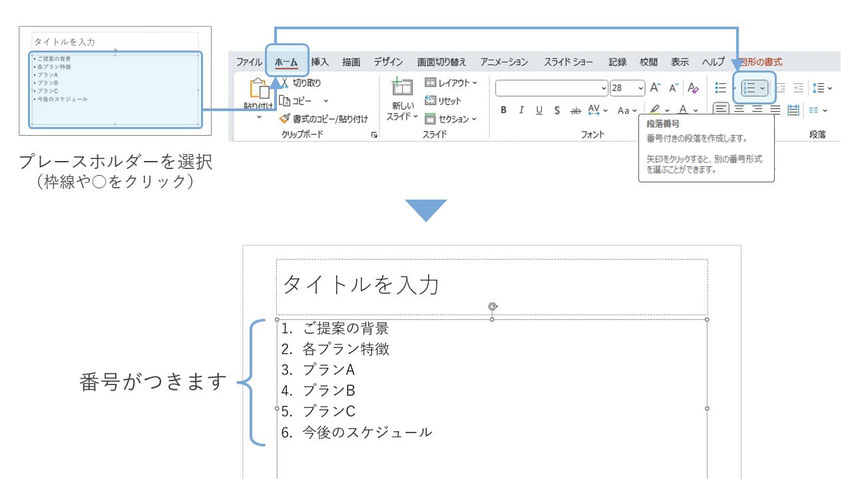Open the font name combo box
Screen dimensions: 852x479
pyautogui.click(x=552, y=88)
